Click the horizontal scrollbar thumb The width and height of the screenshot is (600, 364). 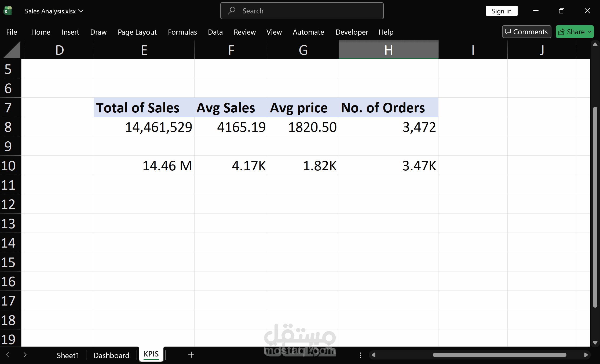coord(499,355)
